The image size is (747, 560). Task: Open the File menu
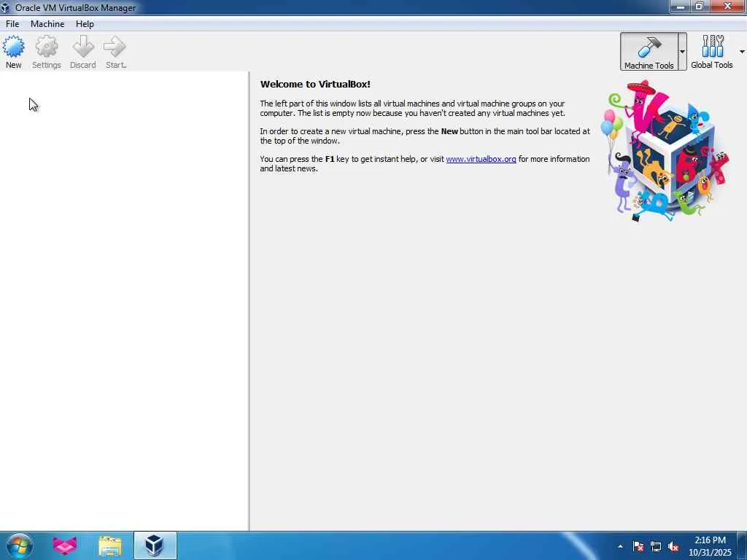tap(12, 24)
